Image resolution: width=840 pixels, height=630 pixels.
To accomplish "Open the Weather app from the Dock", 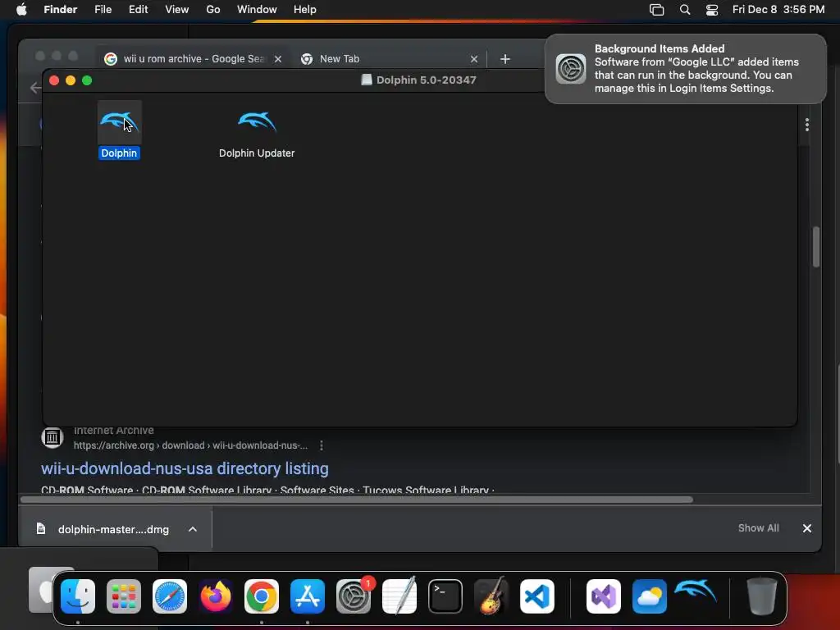I will [650, 596].
